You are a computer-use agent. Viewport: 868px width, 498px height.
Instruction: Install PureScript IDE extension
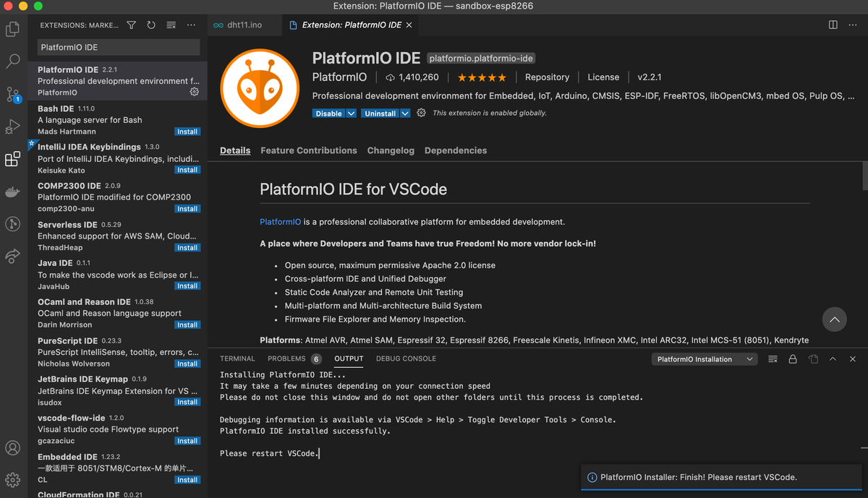click(187, 364)
